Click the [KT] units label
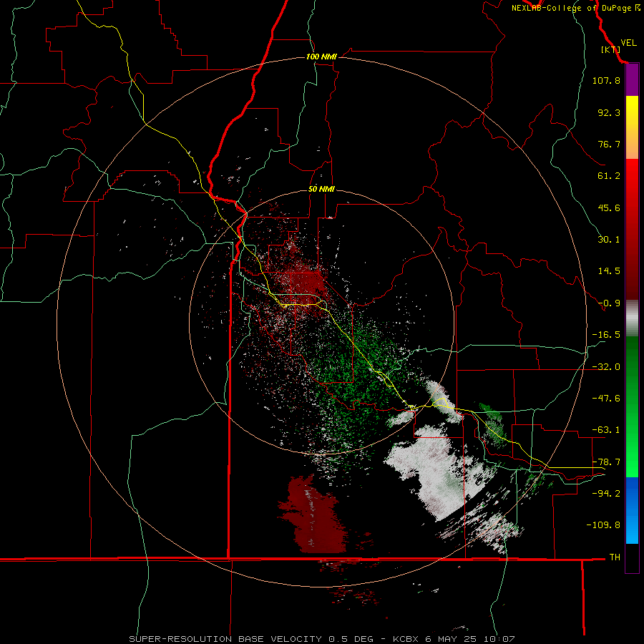Image resolution: width=644 pixels, height=644 pixels. (x=610, y=49)
